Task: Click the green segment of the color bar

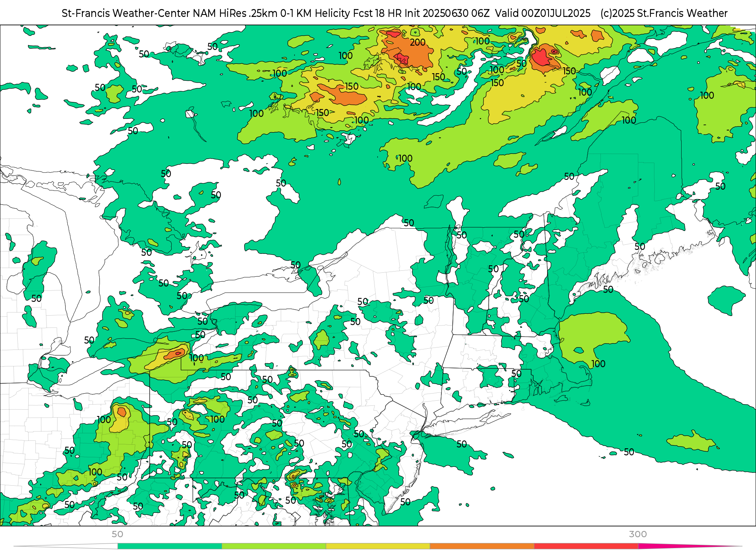Action: pyautogui.click(x=170, y=546)
